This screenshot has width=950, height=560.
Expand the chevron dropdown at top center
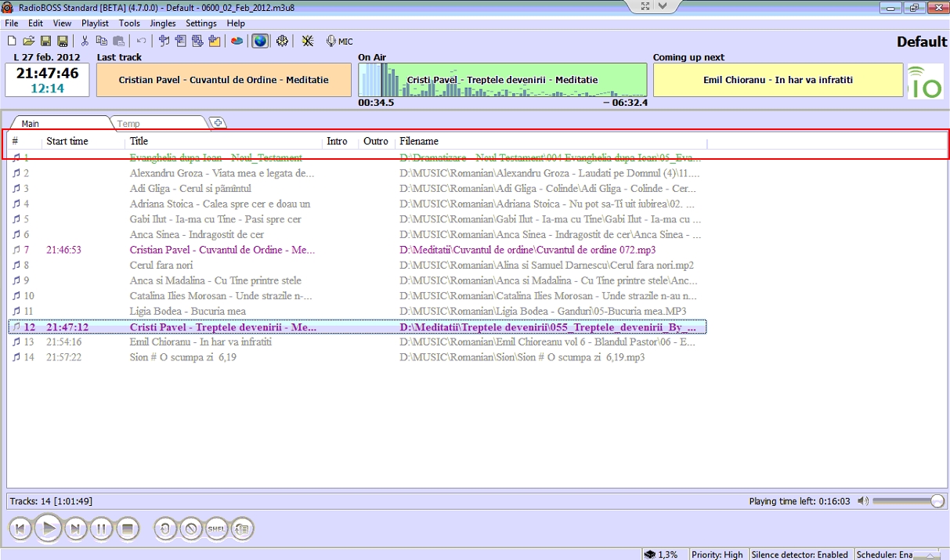click(663, 6)
